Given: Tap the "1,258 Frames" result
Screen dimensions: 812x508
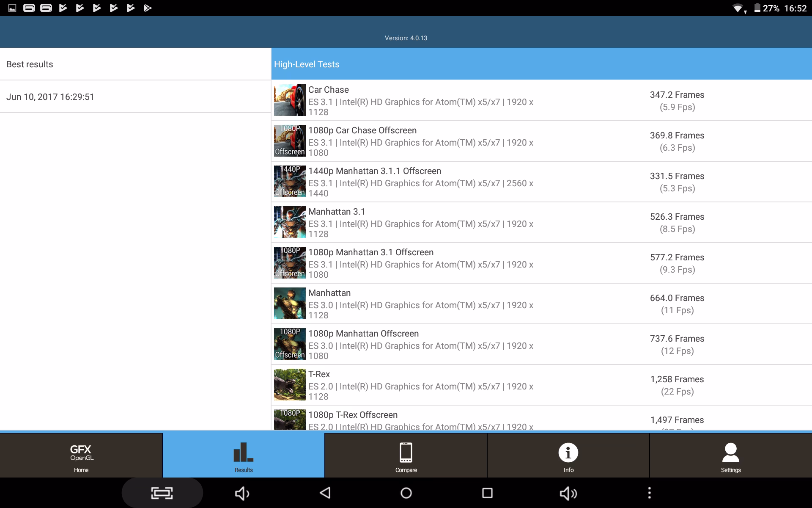Looking at the screenshot, I should pyautogui.click(x=677, y=379).
